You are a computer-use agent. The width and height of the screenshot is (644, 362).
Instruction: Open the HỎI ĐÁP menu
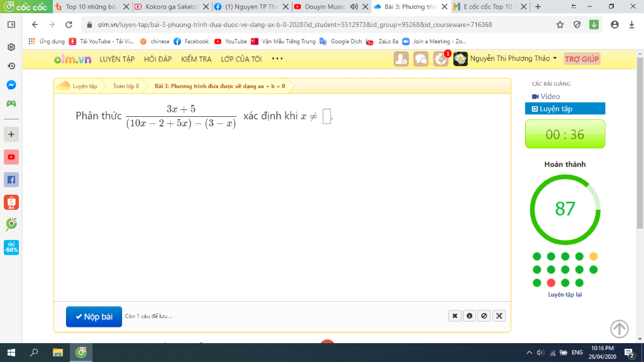158,59
